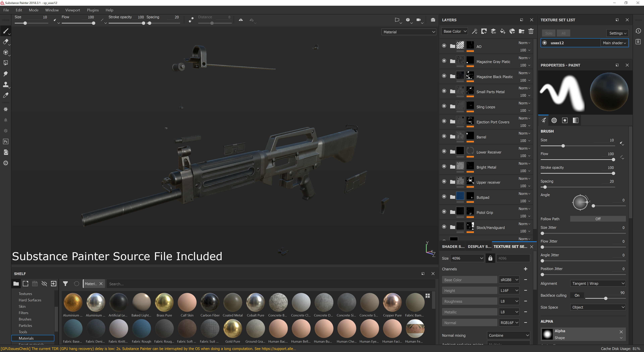The height and width of the screenshot is (352, 644).
Task: Select the Material Picker eyedropper tool
Action: click(6, 95)
